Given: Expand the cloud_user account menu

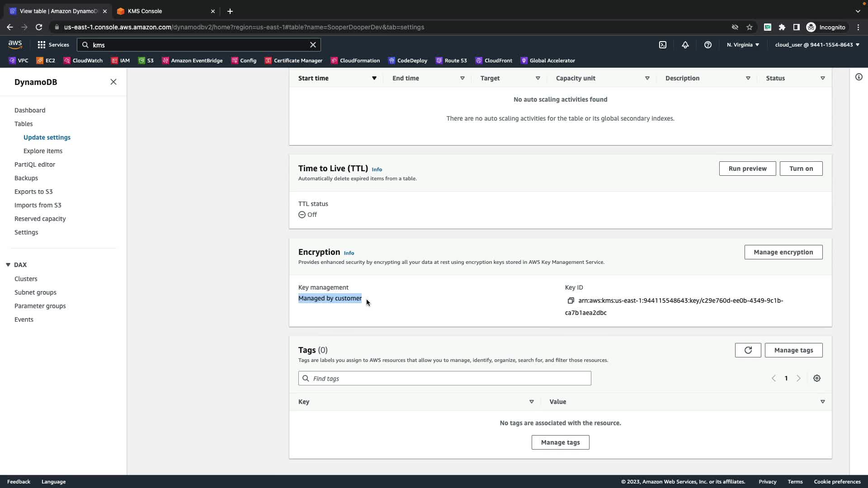Looking at the screenshot, I should (x=817, y=45).
